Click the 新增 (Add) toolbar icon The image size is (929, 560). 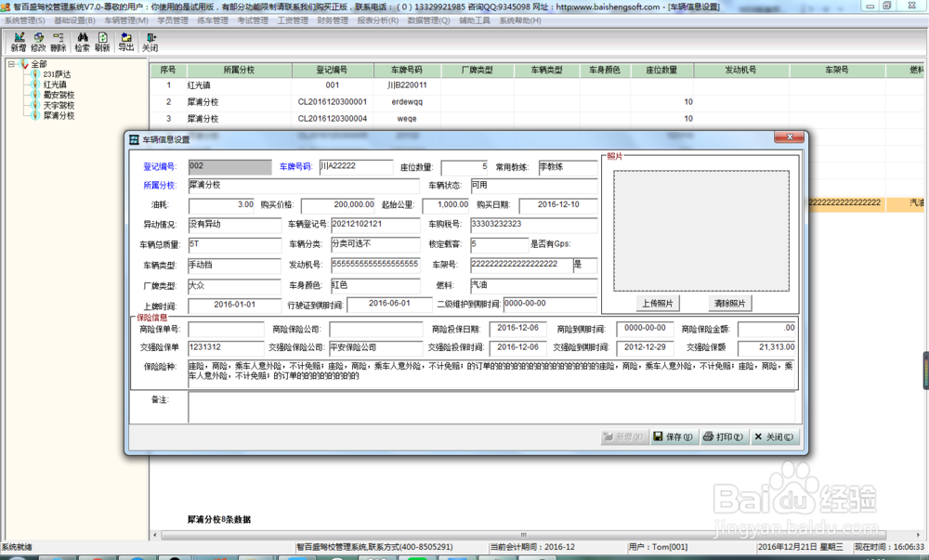tap(19, 42)
